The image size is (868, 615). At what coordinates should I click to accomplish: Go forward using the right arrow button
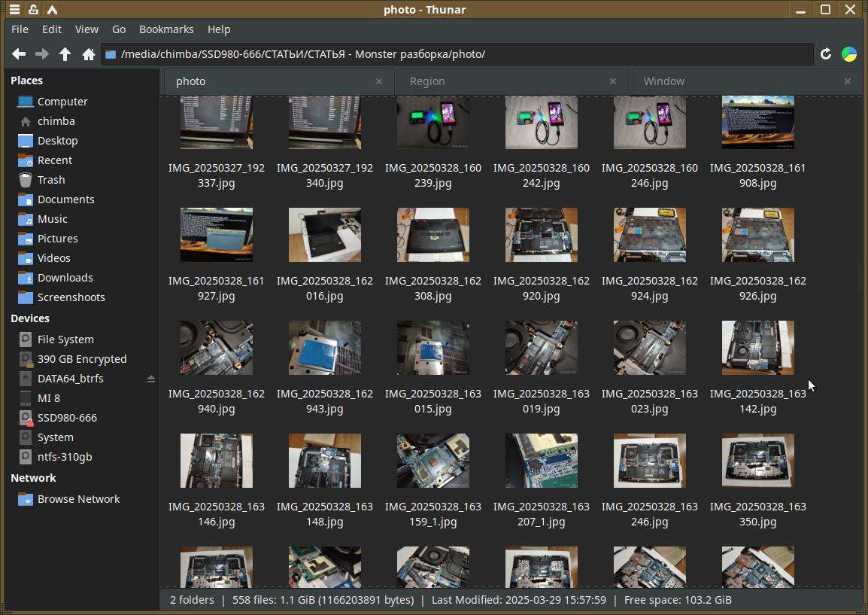[x=42, y=54]
